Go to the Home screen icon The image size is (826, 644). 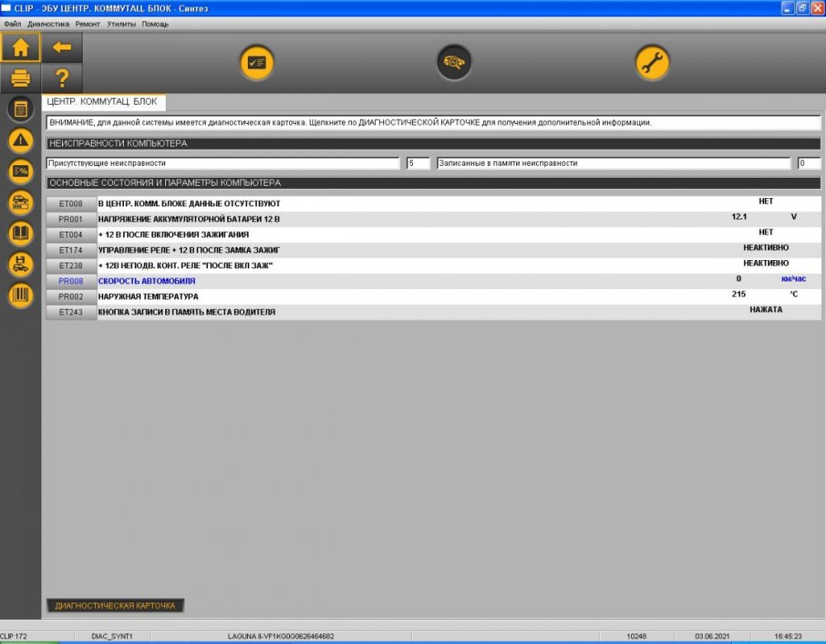click(x=21, y=47)
